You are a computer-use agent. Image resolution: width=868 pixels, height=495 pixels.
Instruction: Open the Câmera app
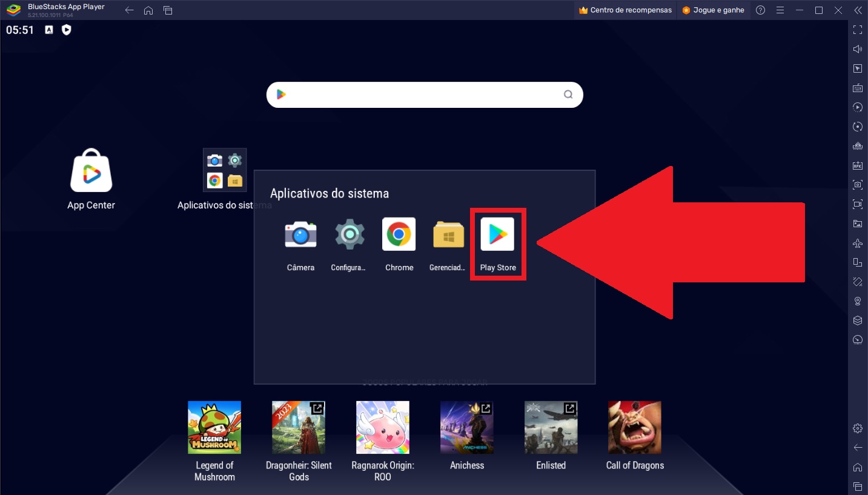[x=300, y=234]
